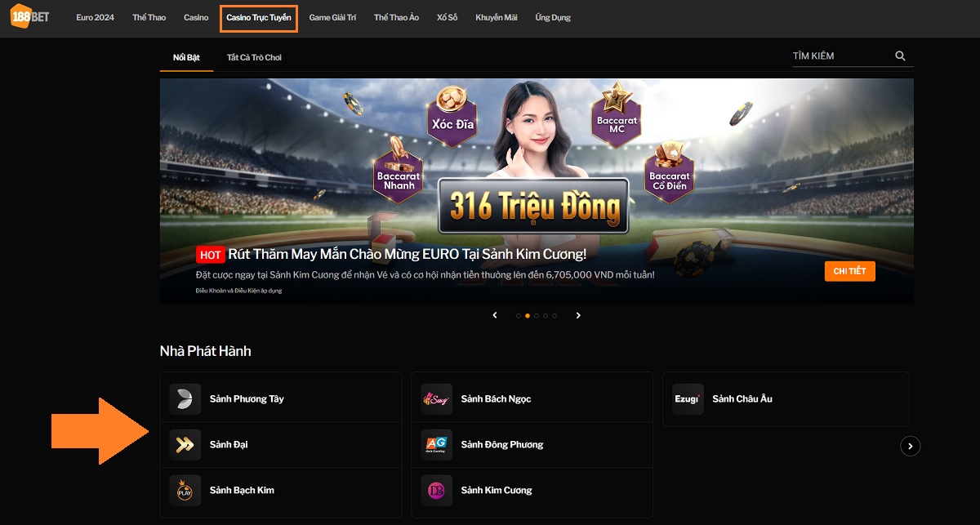980x525 pixels.
Task: Switch to the Tất Cả Trò Chơi tab
Action: click(x=254, y=58)
